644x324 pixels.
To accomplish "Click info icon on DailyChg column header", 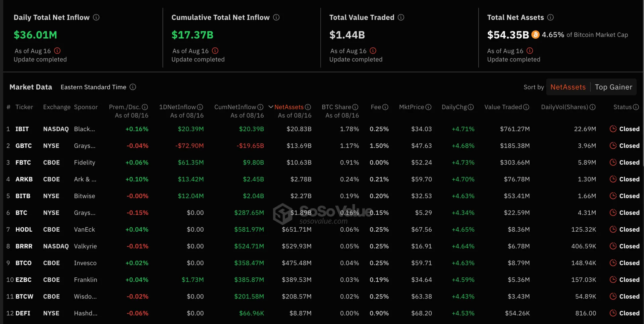I will tap(471, 107).
